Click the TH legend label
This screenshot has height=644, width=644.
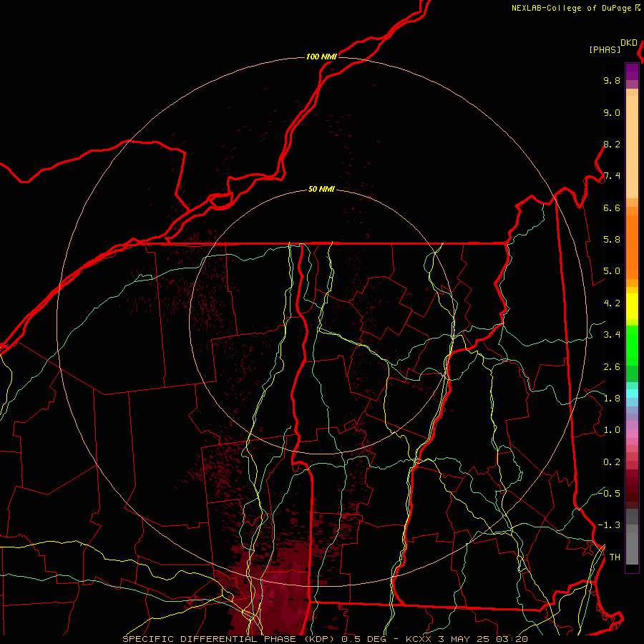click(615, 557)
